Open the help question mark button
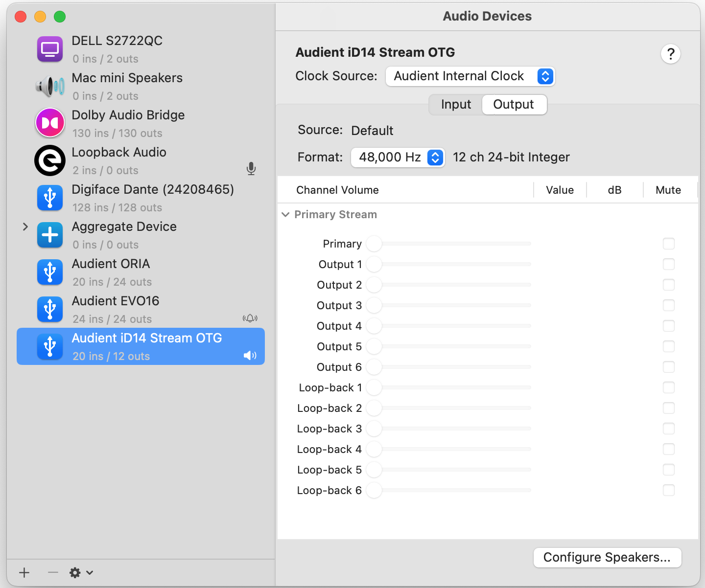This screenshot has height=588, width=705. click(x=671, y=54)
